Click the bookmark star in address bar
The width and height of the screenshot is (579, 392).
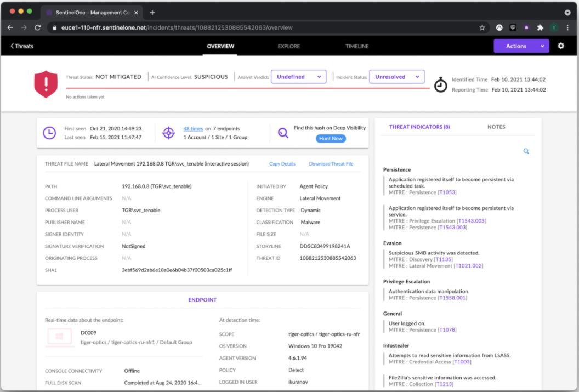click(482, 27)
